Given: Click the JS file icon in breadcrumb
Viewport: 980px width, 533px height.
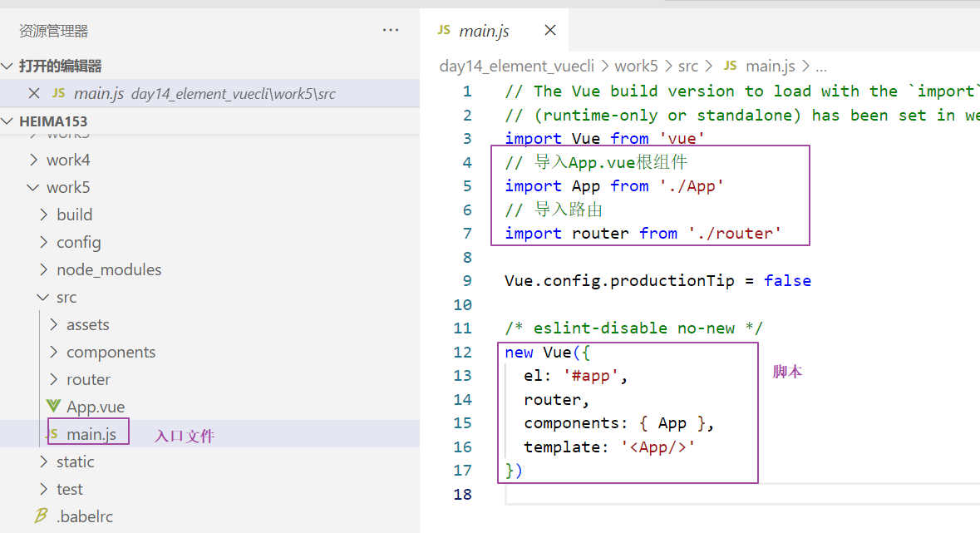Looking at the screenshot, I should [x=731, y=66].
